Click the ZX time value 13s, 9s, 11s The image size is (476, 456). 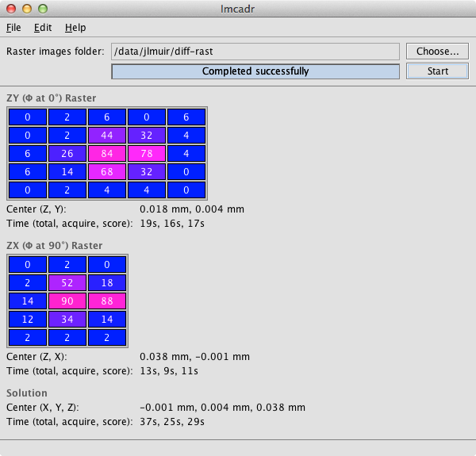pyautogui.click(x=169, y=370)
